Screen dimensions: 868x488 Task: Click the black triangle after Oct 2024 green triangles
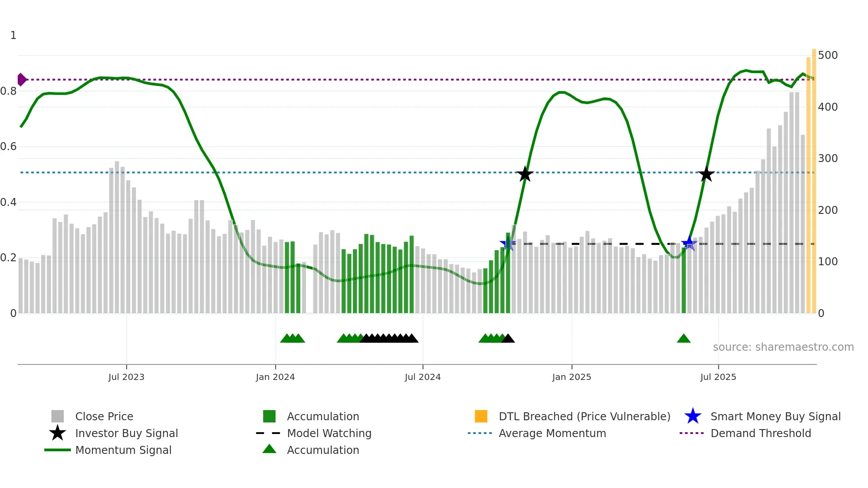click(x=508, y=339)
